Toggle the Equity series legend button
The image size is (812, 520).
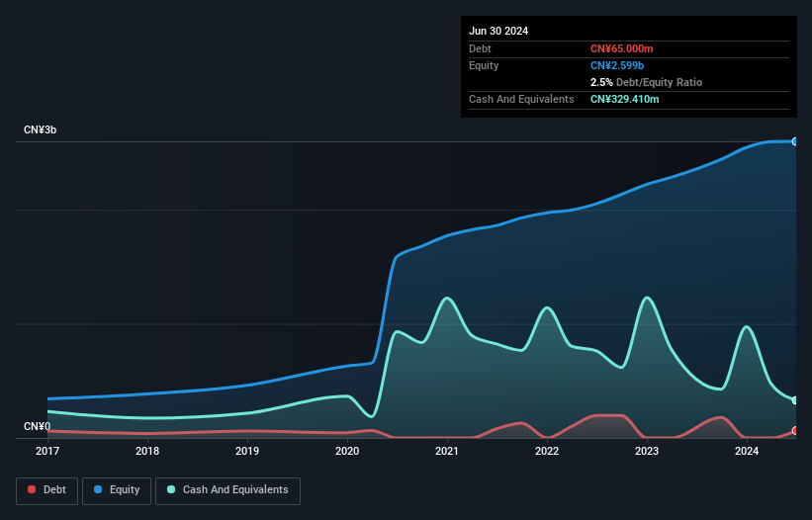pos(117,490)
